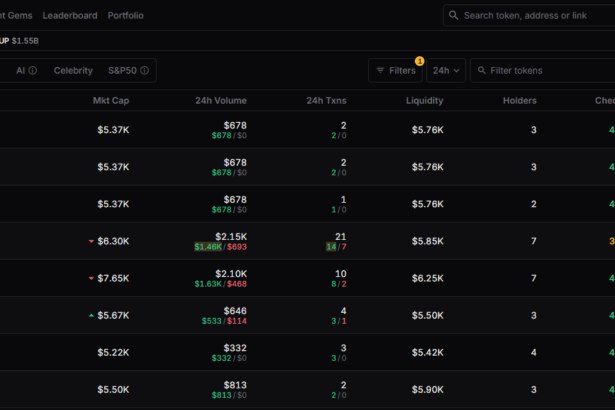
Task: Open the Portfolio tab
Action: pos(126,15)
